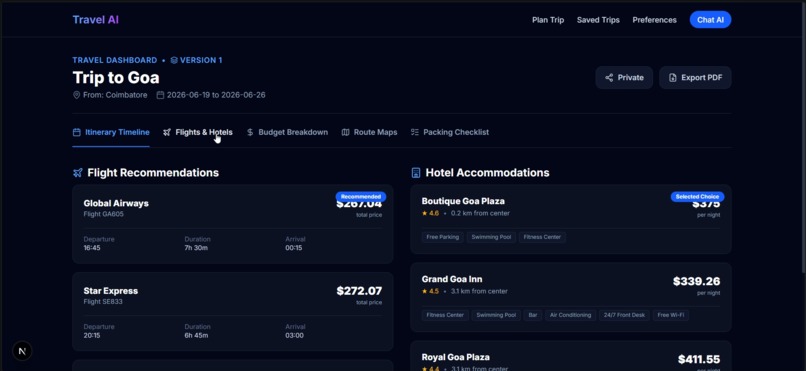
Task: Click the Recommended badge on Global Airways
Action: 361,196
